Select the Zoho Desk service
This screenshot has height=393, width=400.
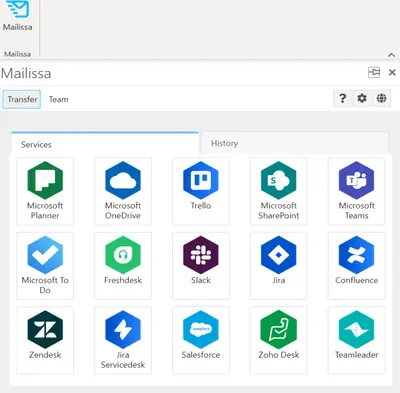(x=279, y=340)
